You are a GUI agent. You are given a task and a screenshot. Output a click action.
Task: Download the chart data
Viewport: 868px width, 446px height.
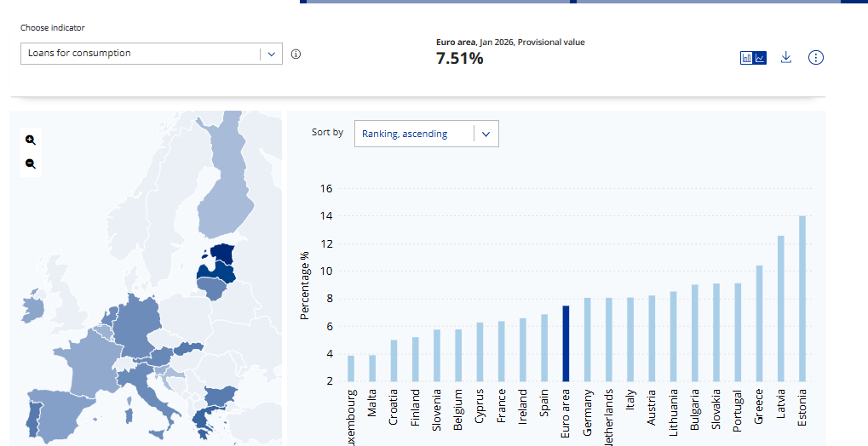click(786, 58)
